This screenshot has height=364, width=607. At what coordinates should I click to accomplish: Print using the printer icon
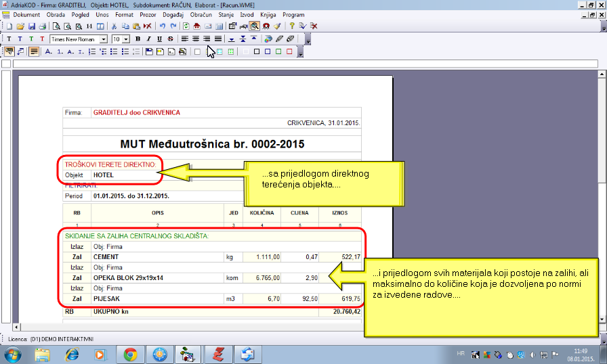point(43,26)
